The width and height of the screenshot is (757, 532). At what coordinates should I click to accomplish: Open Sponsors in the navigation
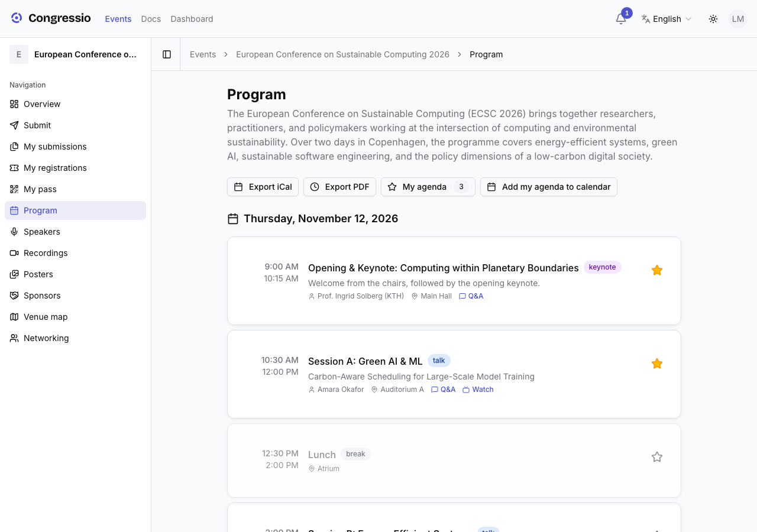75,296
